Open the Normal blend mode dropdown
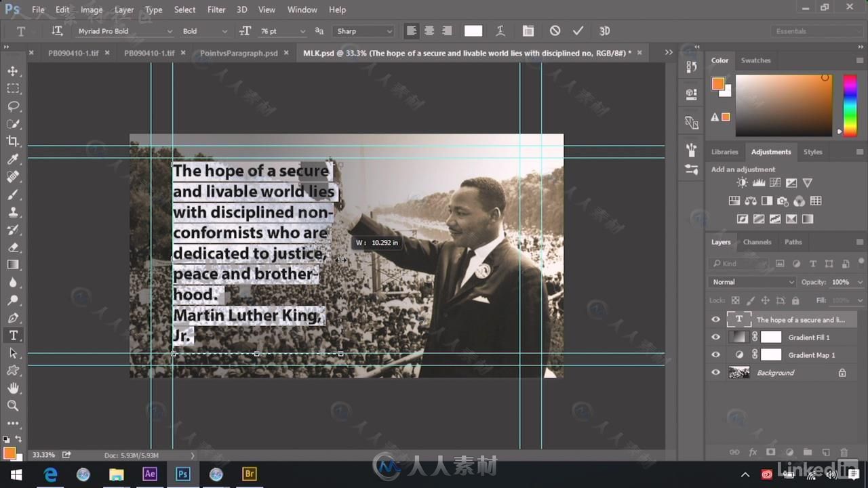 pos(753,282)
